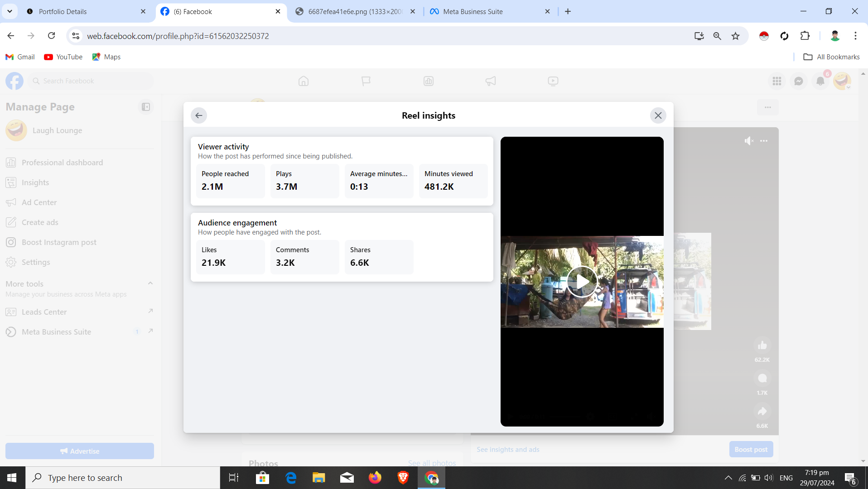Open the Video tab icon in top nav
This screenshot has height=489, width=868.
(553, 81)
